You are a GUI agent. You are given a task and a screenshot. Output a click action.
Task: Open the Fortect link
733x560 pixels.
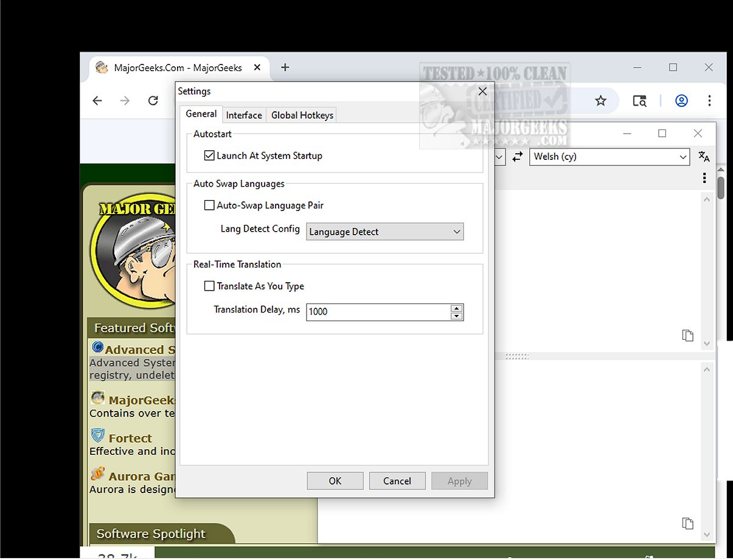coord(130,438)
